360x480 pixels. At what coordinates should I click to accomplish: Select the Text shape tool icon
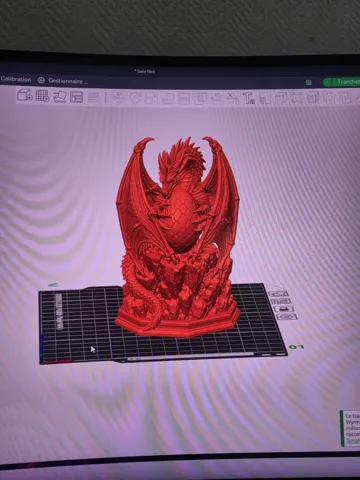coord(249,99)
